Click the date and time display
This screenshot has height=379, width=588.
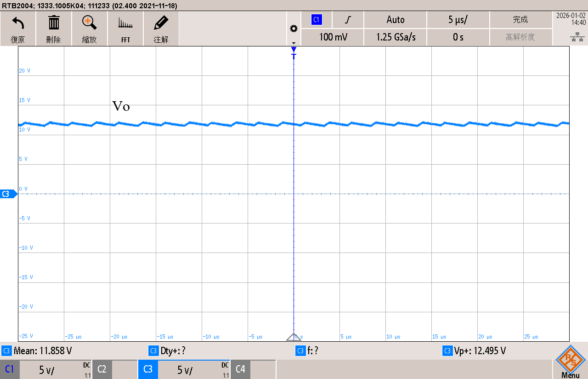coord(570,18)
